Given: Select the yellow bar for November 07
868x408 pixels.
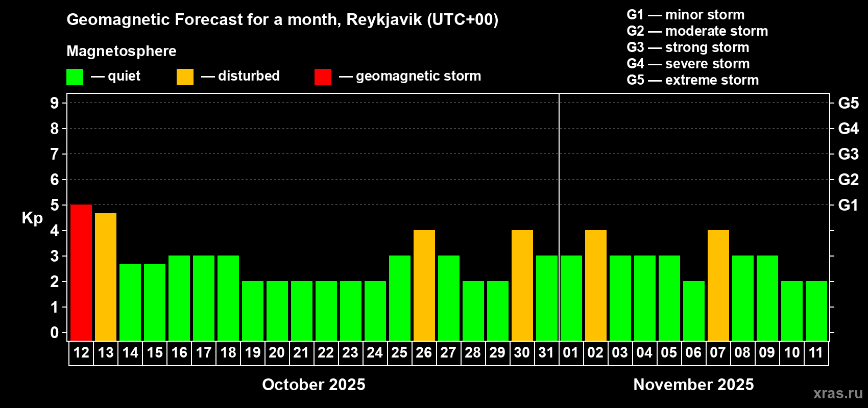Looking at the screenshot, I should [718, 285].
